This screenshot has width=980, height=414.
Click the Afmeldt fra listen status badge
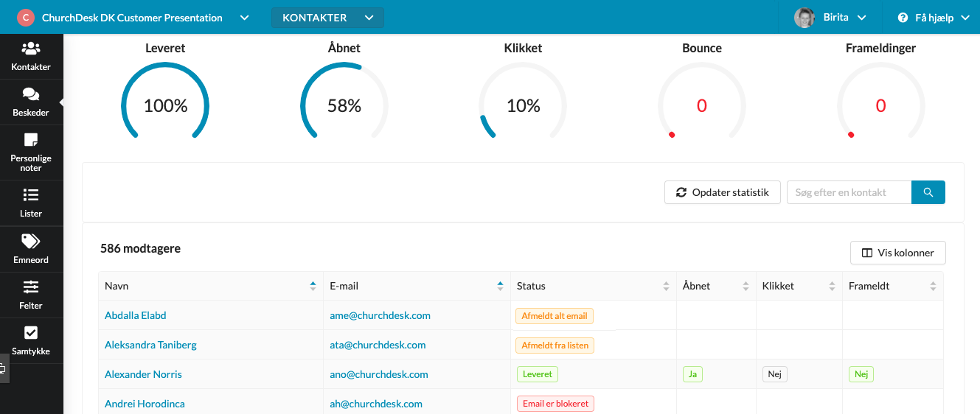pos(555,345)
